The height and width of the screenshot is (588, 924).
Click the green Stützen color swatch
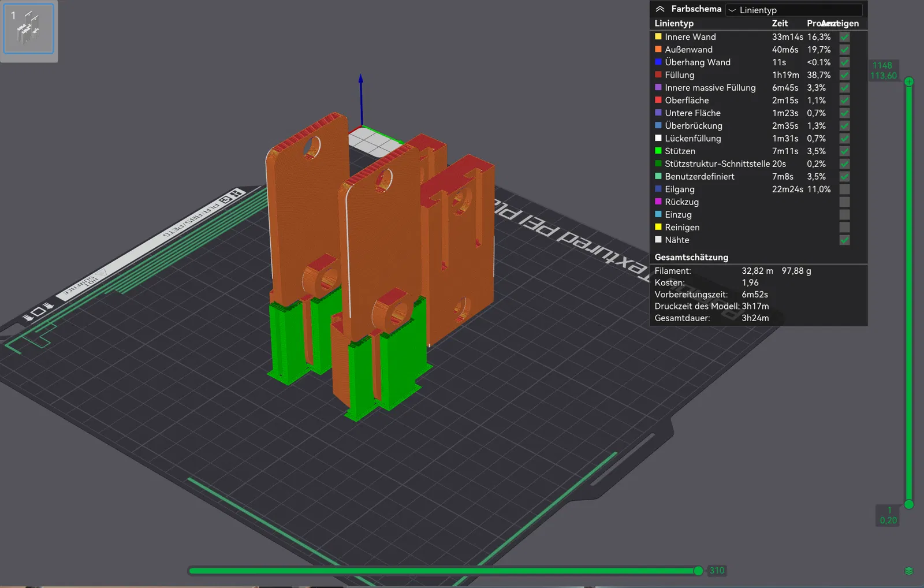658,151
